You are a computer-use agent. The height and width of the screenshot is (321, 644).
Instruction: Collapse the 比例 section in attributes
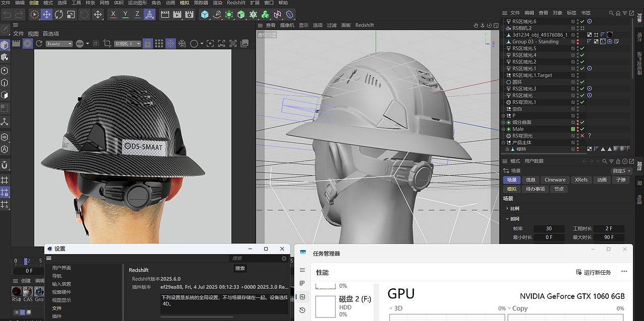coord(507,208)
